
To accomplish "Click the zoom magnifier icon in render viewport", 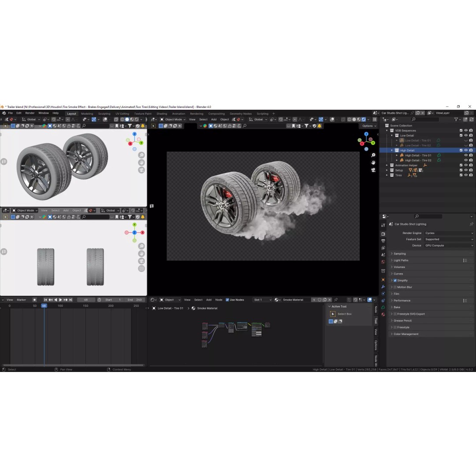I will [373, 155].
